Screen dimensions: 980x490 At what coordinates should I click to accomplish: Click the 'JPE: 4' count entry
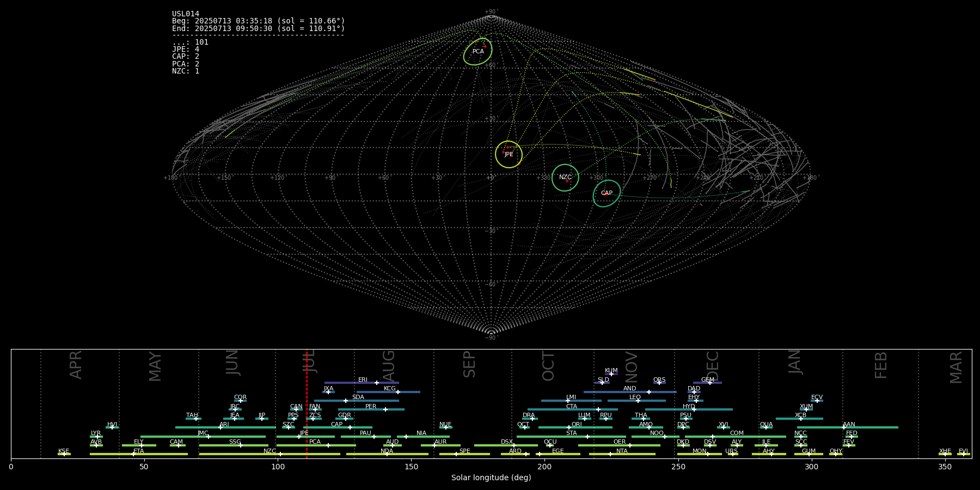pos(186,50)
